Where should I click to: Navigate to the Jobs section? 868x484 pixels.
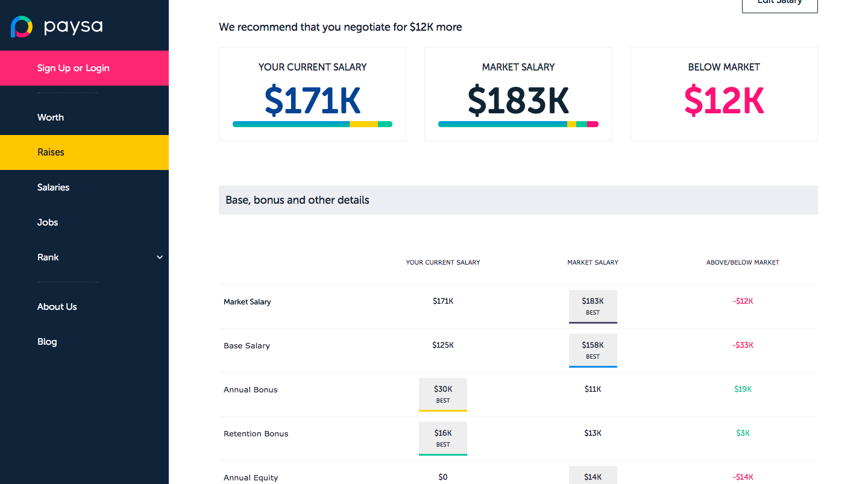(x=48, y=222)
